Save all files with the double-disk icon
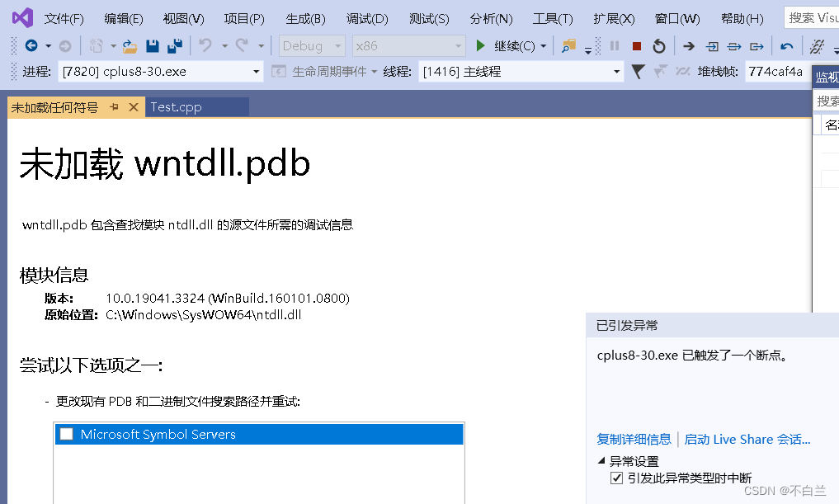The height and width of the screenshot is (504, 839). pyautogui.click(x=174, y=46)
